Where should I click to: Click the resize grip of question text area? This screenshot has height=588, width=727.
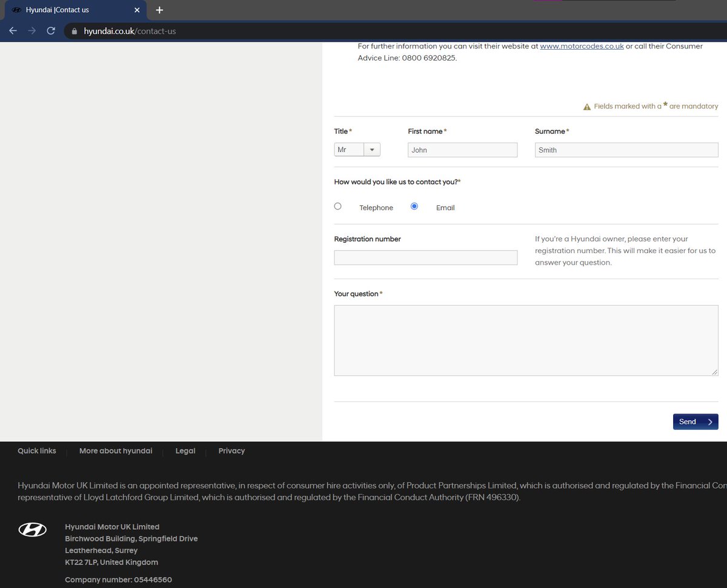[715, 372]
